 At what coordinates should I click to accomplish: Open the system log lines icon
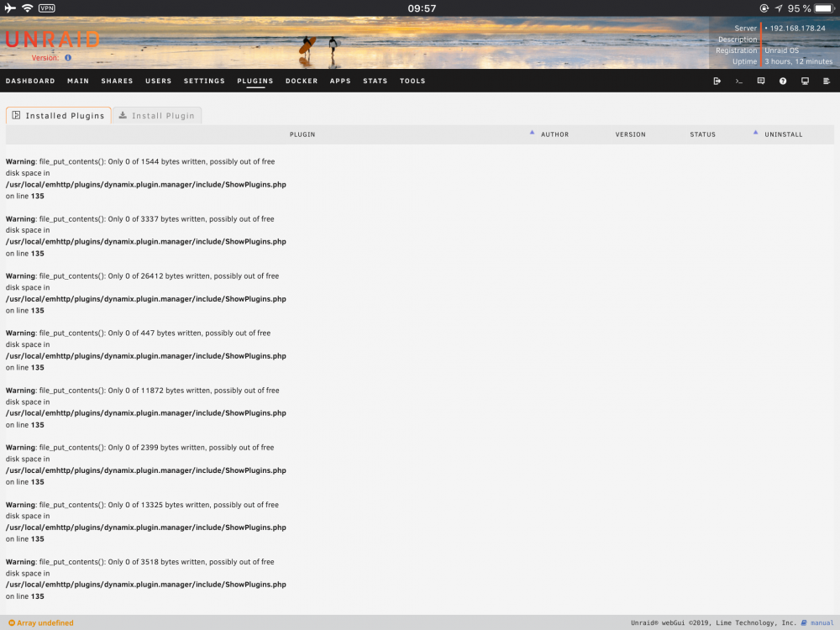(x=827, y=81)
